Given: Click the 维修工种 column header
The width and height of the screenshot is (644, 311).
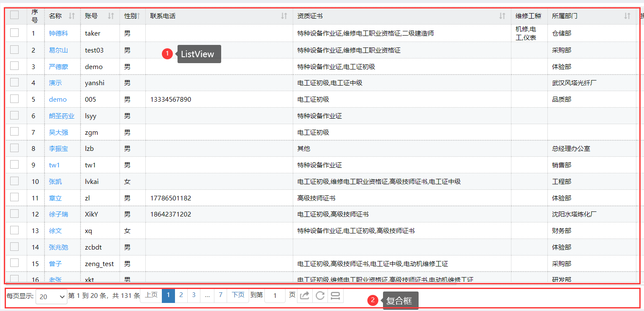Looking at the screenshot, I should (x=528, y=16).
